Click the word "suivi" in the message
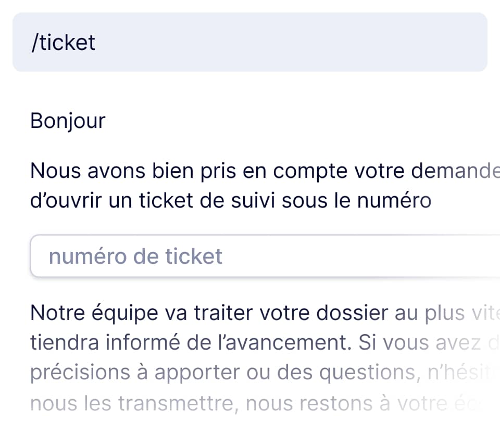This screenshot has width=500, height=448. [x=252, y=200]
